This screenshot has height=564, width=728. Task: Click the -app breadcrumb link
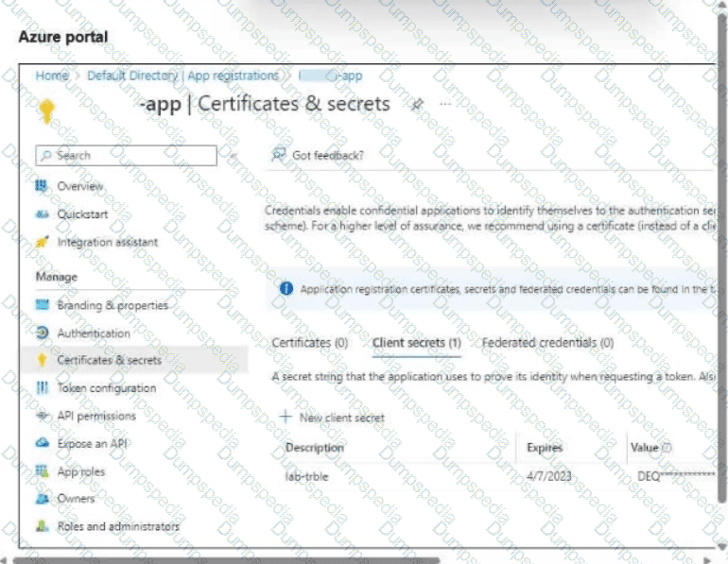(330, 76)
